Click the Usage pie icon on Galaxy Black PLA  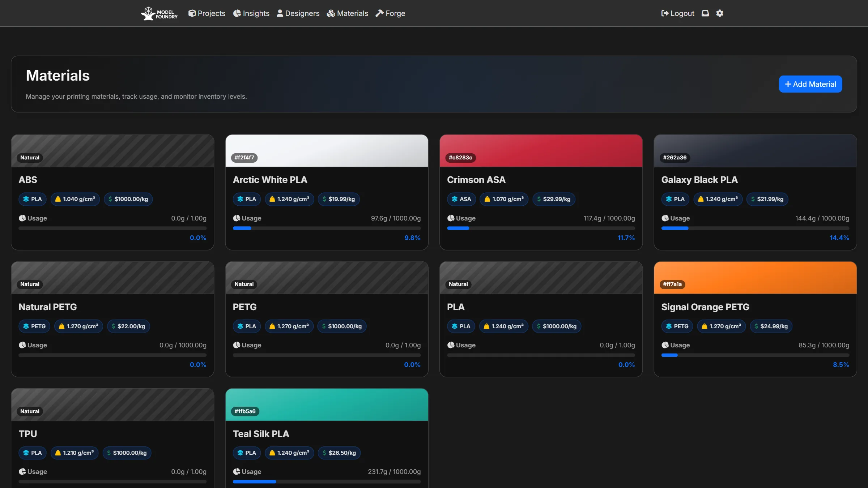click(665, 218)
